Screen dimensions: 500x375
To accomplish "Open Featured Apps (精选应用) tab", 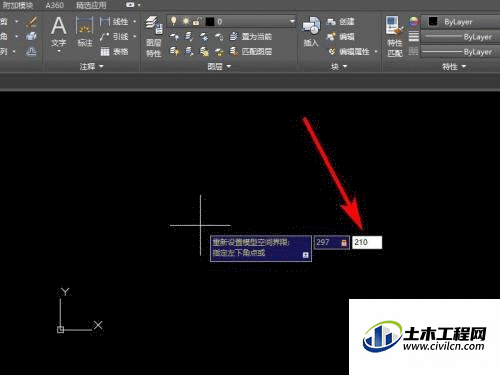I will pyautogui.click(x=91, y=5).
